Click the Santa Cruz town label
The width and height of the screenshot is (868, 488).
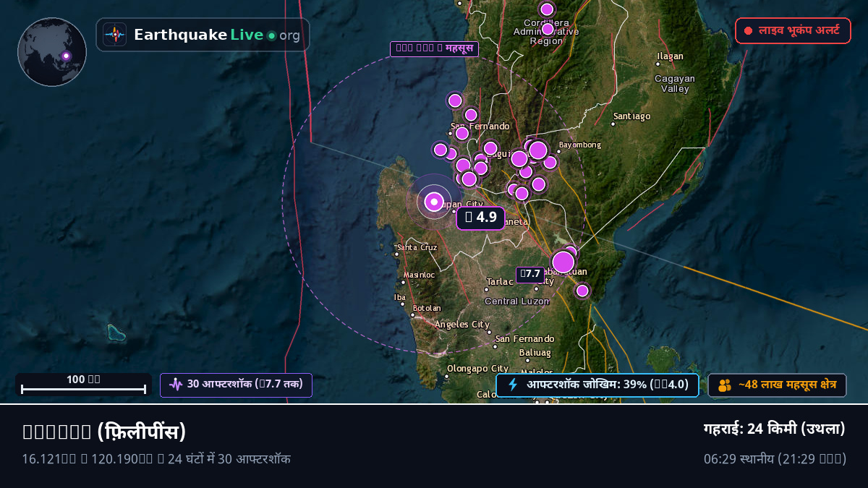417,247
